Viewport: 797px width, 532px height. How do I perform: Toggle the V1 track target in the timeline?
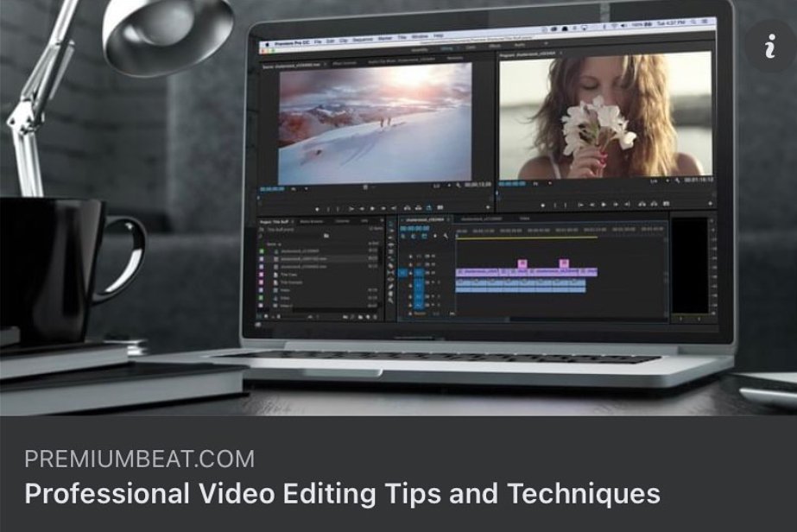[x=418, y=273]
